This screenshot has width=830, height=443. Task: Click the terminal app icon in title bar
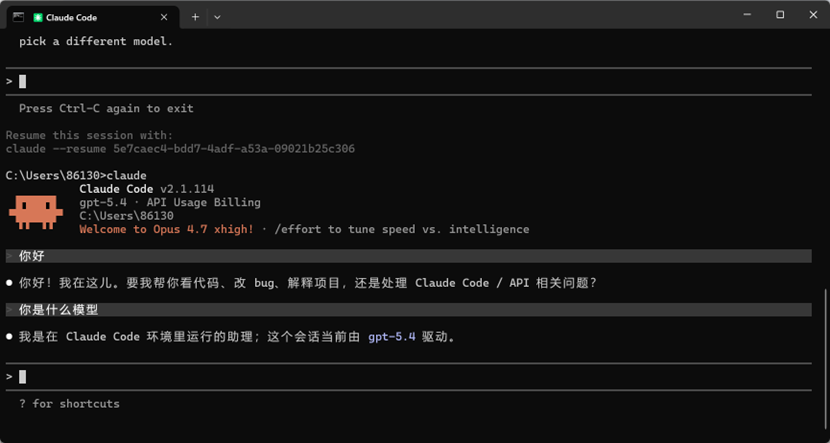pyautogui.click(x=16, y=17)
